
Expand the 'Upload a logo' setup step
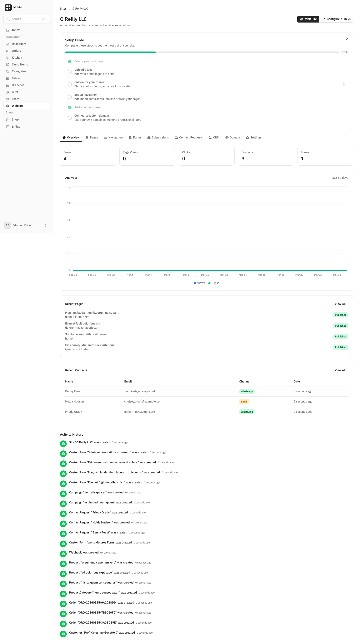[x=344, y=72]
